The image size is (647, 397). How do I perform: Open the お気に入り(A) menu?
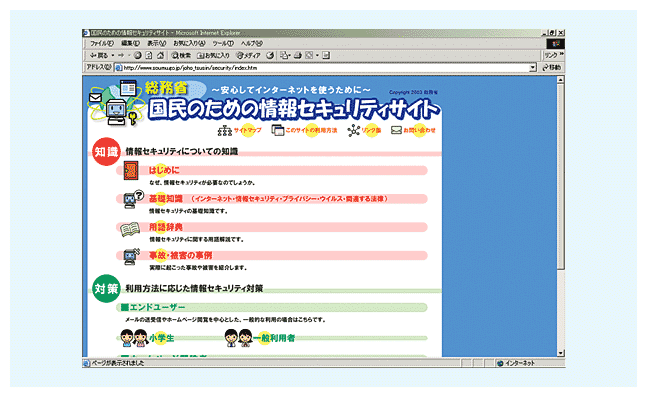[x=189, y=43]
